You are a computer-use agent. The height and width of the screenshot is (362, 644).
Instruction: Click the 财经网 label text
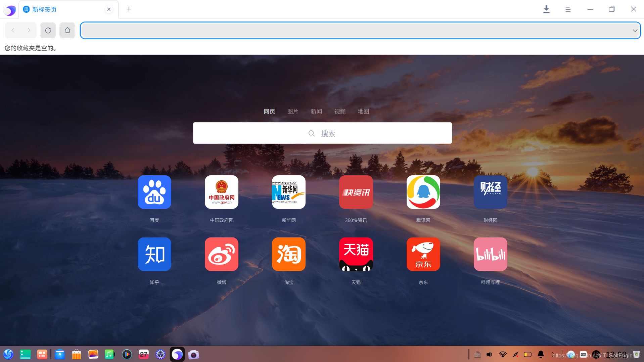click(x=490, y=220)
